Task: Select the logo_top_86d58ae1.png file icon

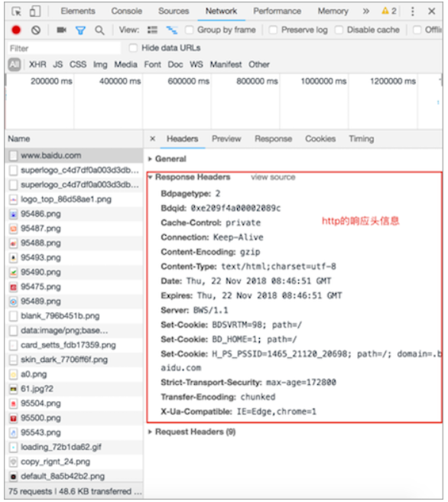Action: pos(13,200)
